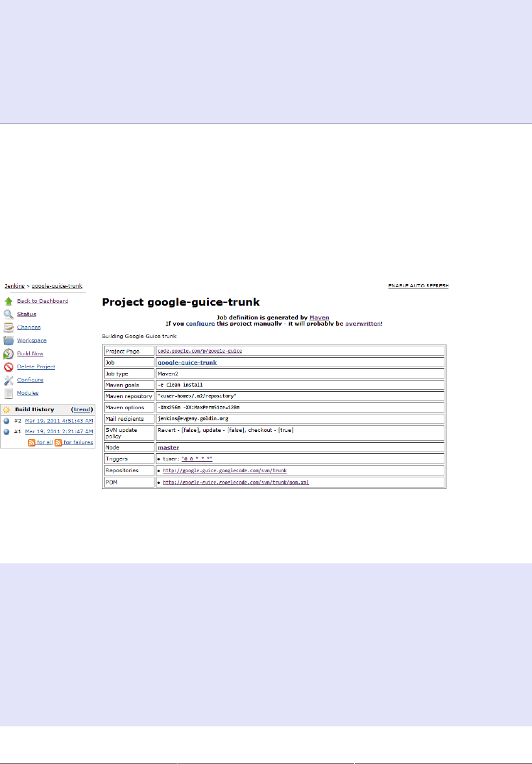Viewport: 532px width, 764px height.
Task: Open the Configure sidebar link
Action: point(30,380)
